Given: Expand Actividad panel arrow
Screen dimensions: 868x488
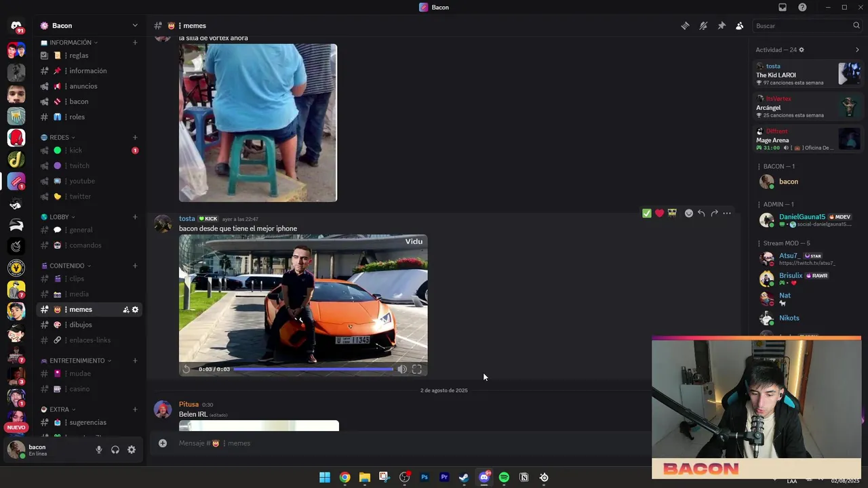Looking at the screenshot, I should click(x=857, y=49).
